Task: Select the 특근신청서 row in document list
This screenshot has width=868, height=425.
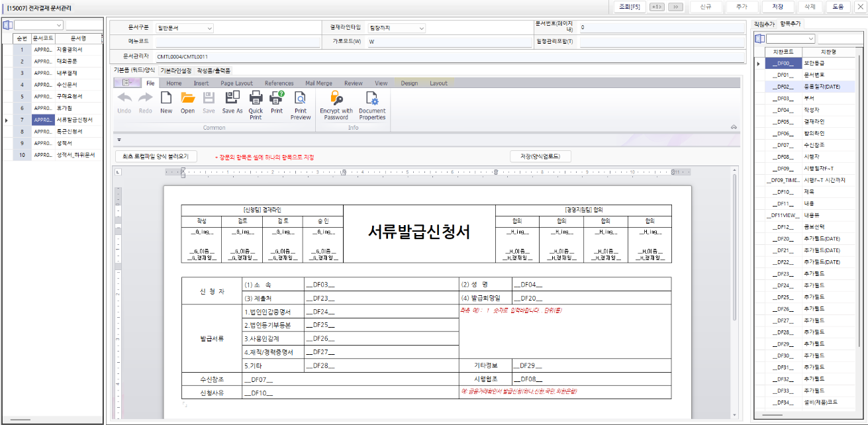Action: click(58, 131)
